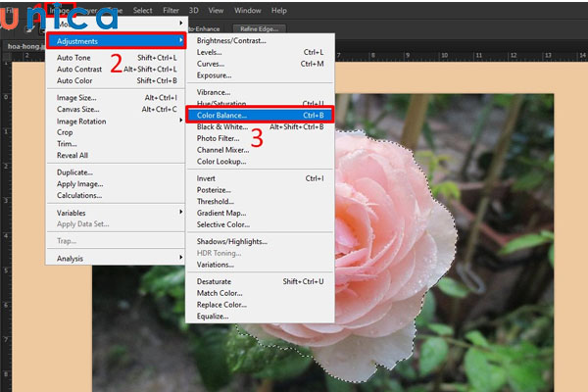Choose Equalize
Screen dimensions: 588x392
pyautogui.click(x=260, y=317)
